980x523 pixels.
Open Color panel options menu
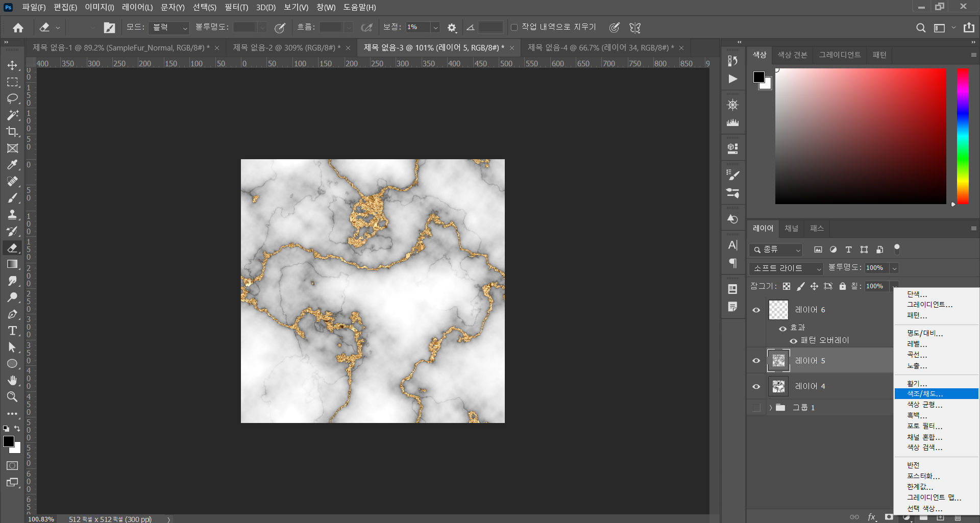pyautogui.click(x=973, y=55)
